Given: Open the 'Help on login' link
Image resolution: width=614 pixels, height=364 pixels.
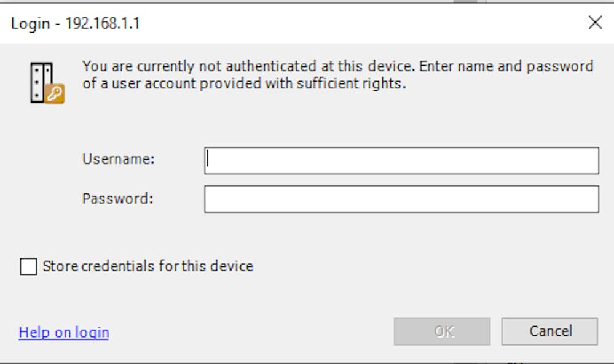Looking at the screenshot, I should point(64,332).
